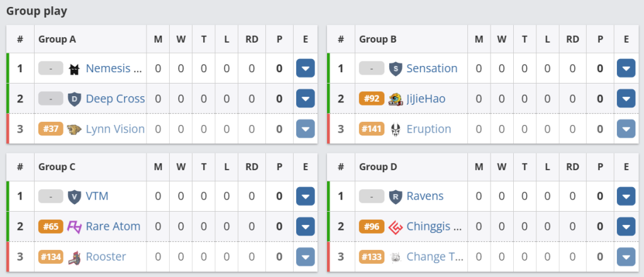644x277 pixels.
Task: Click the Lynn Vision team logo
Action: click(74, 129)
